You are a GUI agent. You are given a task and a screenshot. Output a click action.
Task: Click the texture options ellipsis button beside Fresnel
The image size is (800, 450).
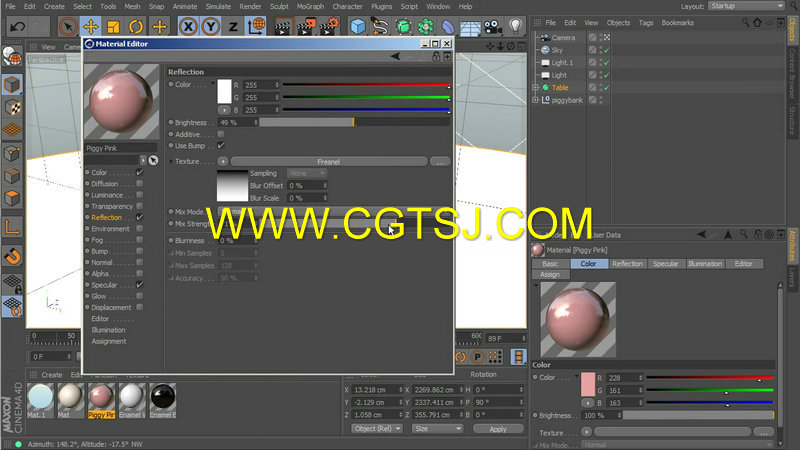pyautogui.click(x=439, y=162)
